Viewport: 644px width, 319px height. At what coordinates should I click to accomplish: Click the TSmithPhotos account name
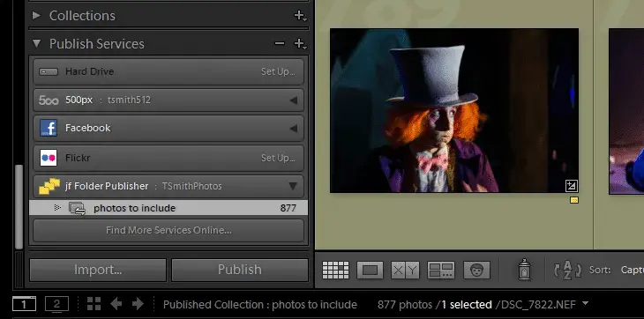pos(191,186)
